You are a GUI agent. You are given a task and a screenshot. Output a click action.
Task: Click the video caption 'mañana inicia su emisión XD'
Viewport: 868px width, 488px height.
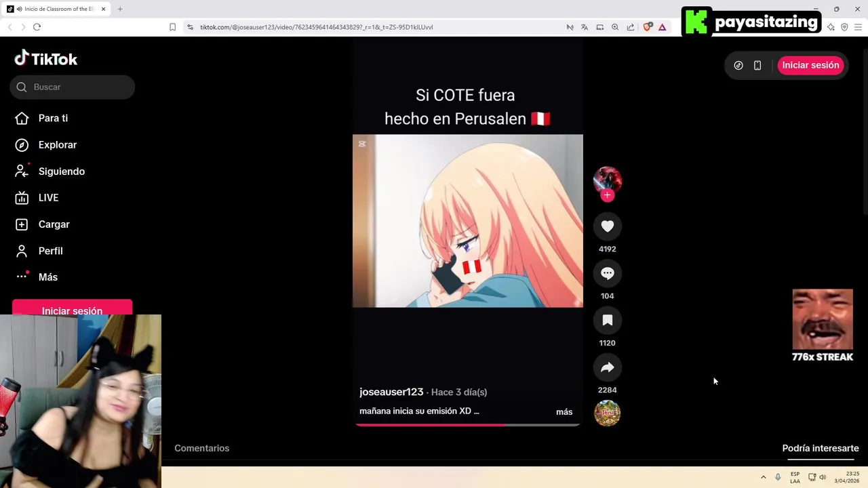coord(419,411)
